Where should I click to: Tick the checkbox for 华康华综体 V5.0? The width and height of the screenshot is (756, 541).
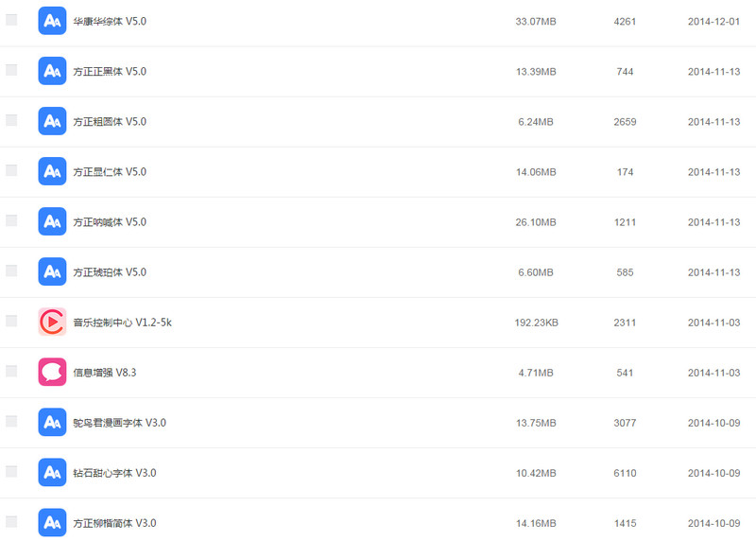pyautogui.click(x=11, y=20)
